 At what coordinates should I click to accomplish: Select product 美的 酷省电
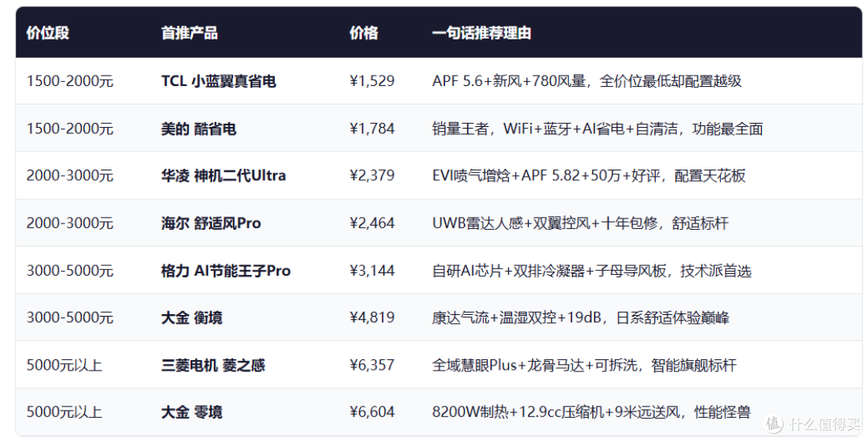199,129
